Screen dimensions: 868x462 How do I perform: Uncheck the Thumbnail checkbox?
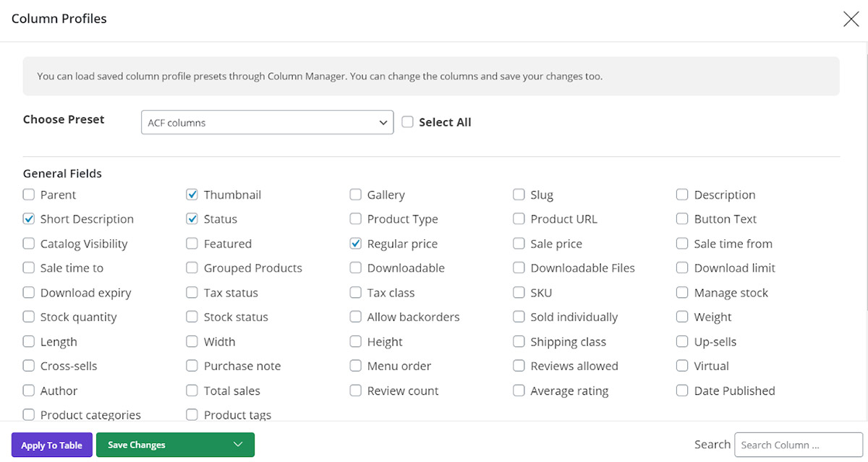point(192,194)
